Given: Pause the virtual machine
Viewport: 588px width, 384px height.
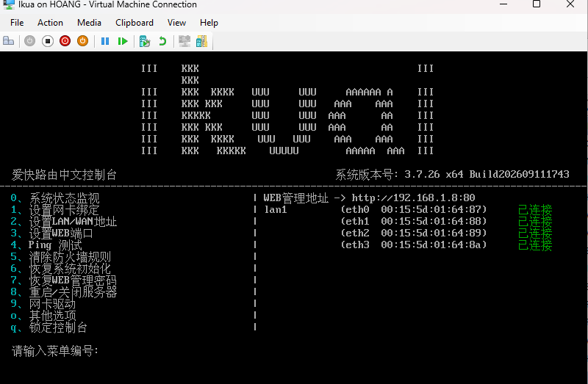Looking at the screenshot, I should [x=105, y=41].
